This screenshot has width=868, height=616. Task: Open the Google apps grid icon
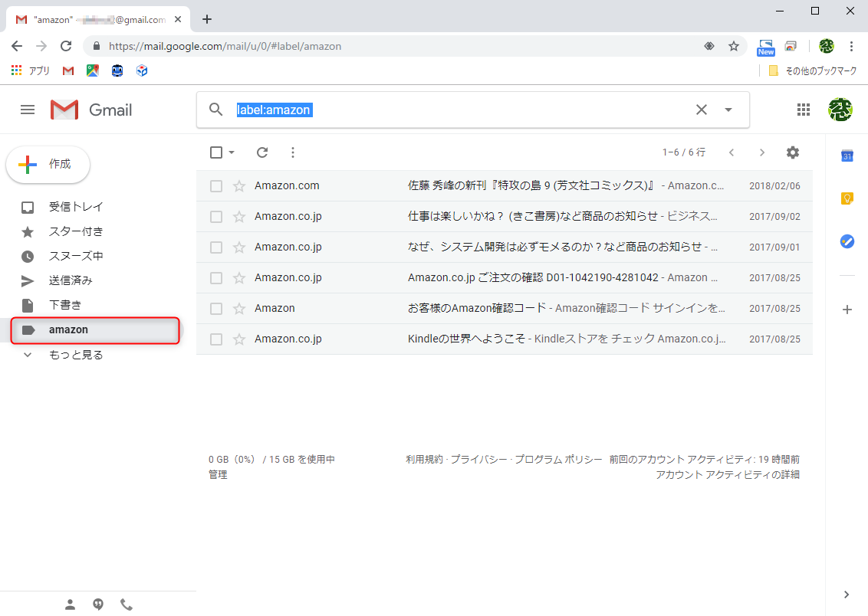coord(804,110)
